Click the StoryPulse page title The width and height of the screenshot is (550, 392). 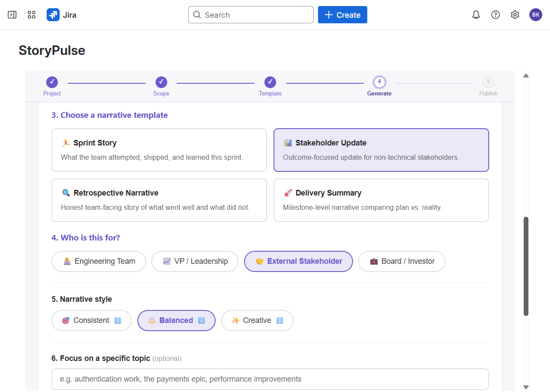coord(52,51)
